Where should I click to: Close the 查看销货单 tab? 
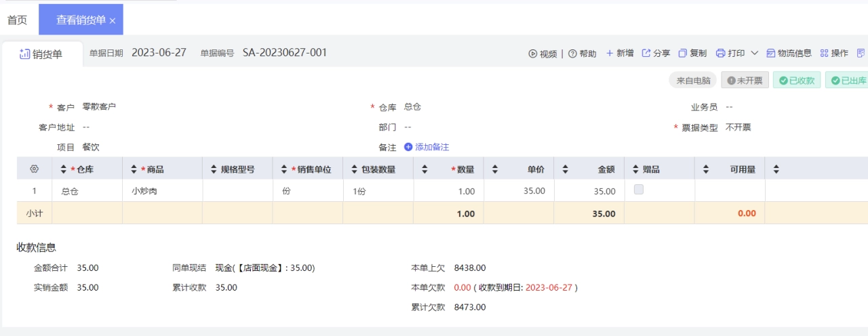113,21
